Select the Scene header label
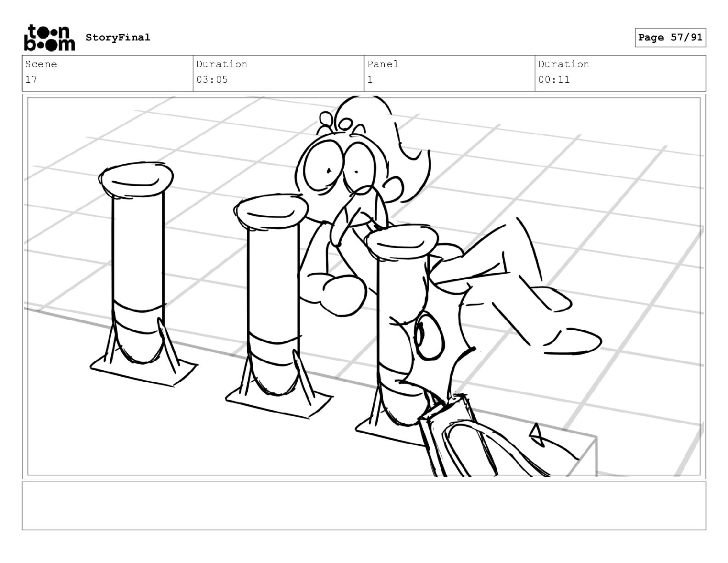728x563 pixels. pyautogui.click(x=41, y=64)
